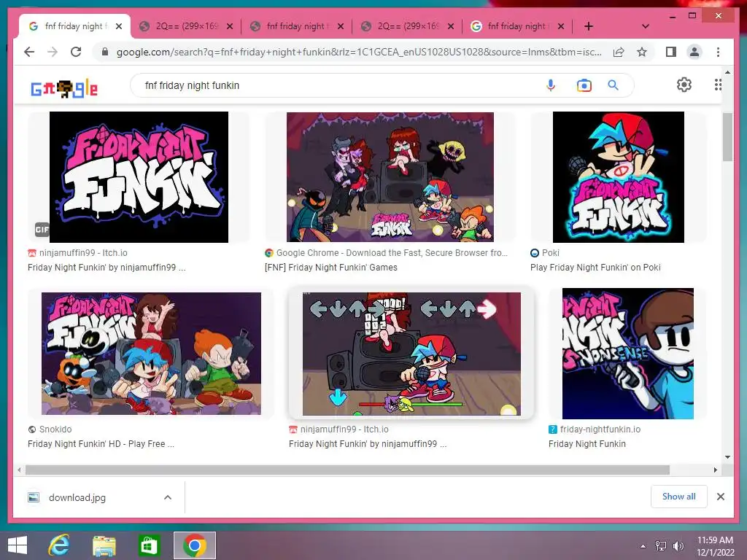Open [FNF] Friday Night Funkin' Games image
Screen dimensions: 747x560
[390, 177]
